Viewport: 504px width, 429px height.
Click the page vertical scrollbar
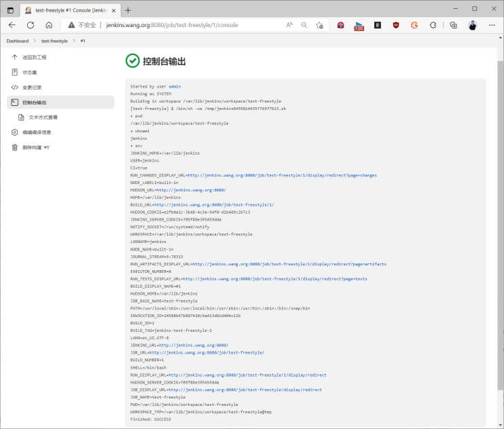pyautogui.click(x=501, y=225)
